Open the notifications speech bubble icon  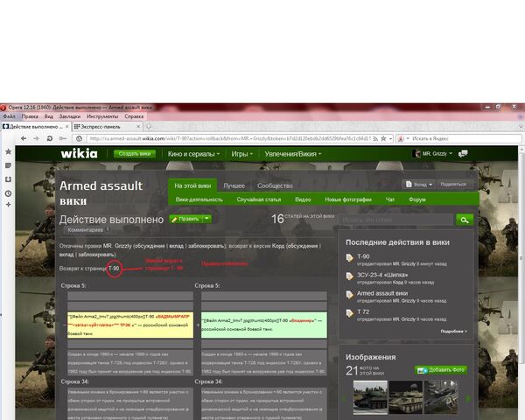click(x=463, y=154)
